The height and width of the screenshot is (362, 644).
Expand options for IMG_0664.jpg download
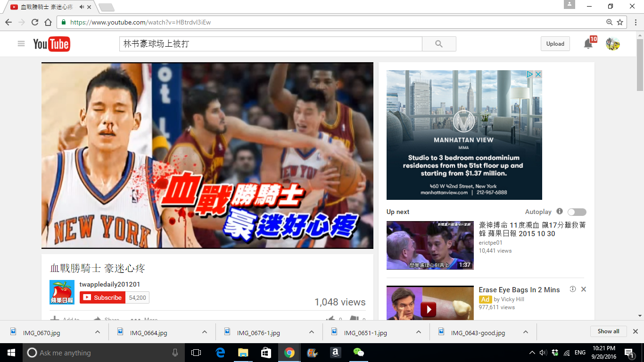coord(205,332)
